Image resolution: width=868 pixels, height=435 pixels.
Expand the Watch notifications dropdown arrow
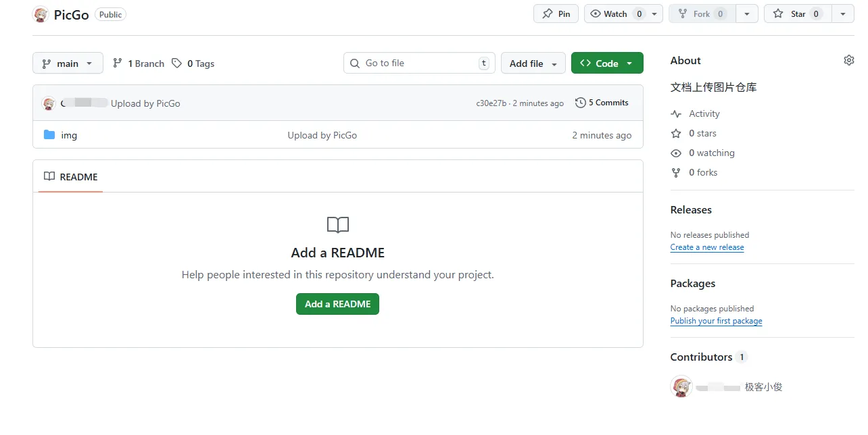click(x=654, y=14)
